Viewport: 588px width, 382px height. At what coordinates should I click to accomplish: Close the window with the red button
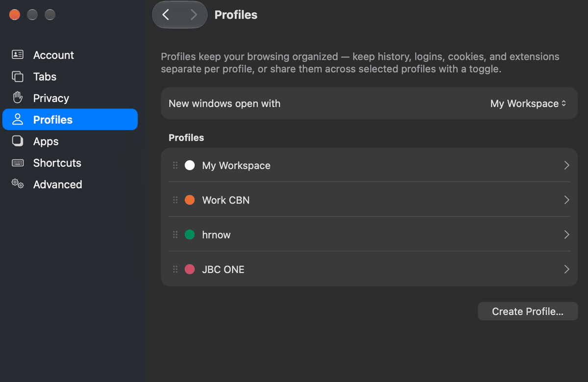pos(15,15)
